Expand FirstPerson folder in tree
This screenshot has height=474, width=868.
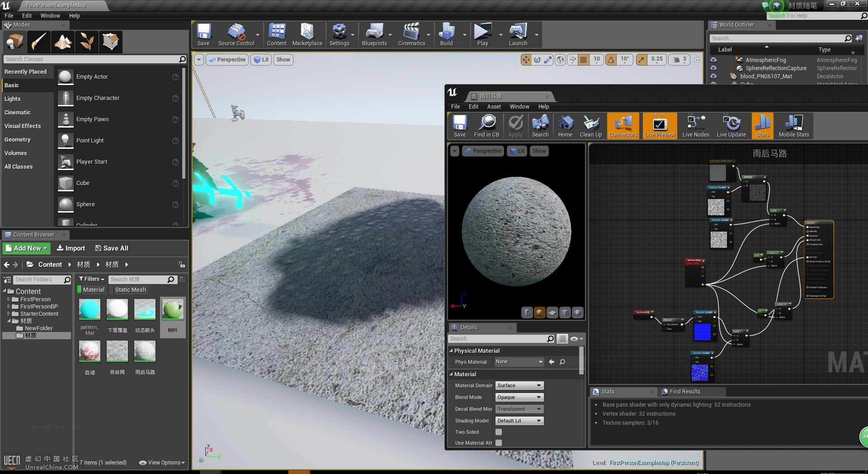click(9, 299)
